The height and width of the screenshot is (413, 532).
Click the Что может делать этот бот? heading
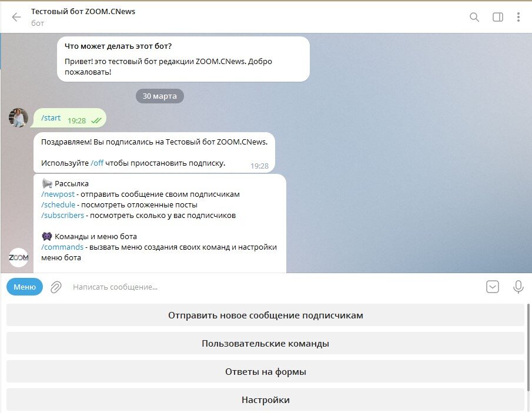click(118, 46)
